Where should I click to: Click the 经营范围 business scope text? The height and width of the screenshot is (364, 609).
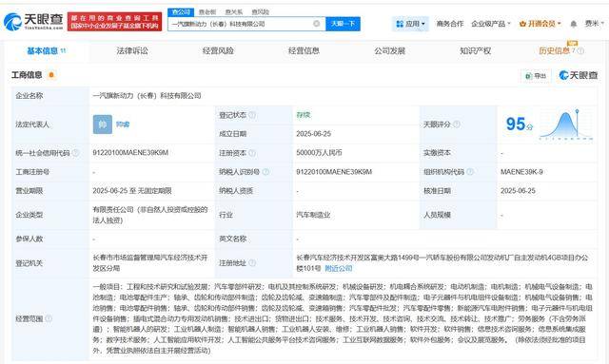pyautogui.click(x=343, y=318)
